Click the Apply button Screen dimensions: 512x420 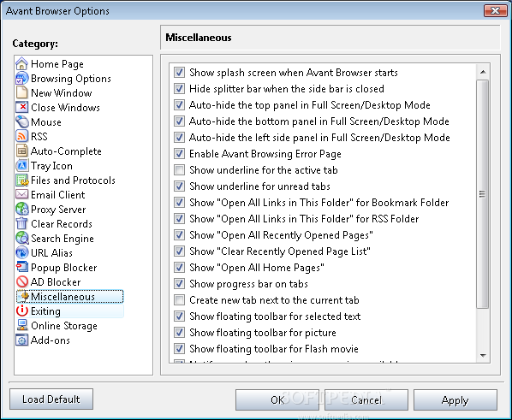tap(455, 399)
